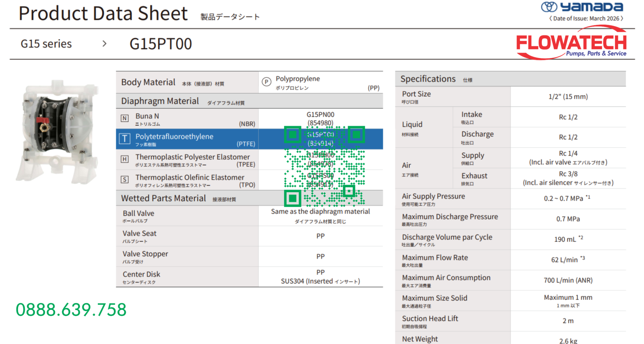Click the circled P Polypropylene icon
Screen dimensions: 644x344
pyautogui.click(x=266, y=82)
